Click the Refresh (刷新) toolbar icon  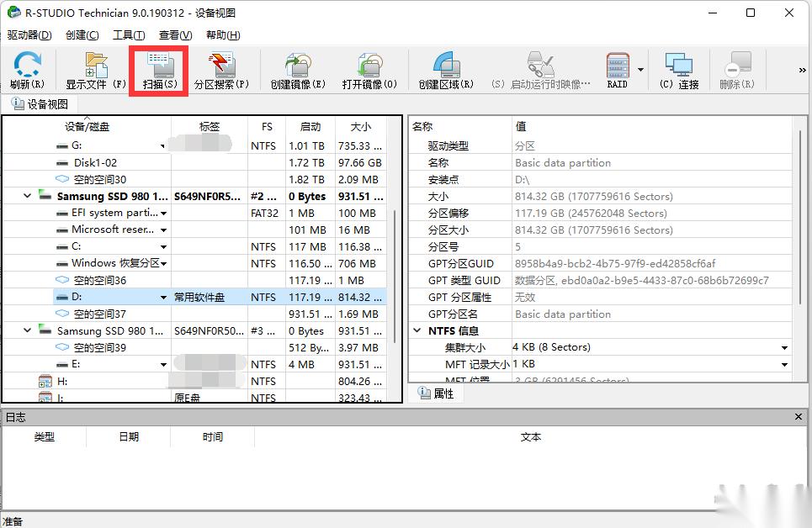(x=27, y=71)
